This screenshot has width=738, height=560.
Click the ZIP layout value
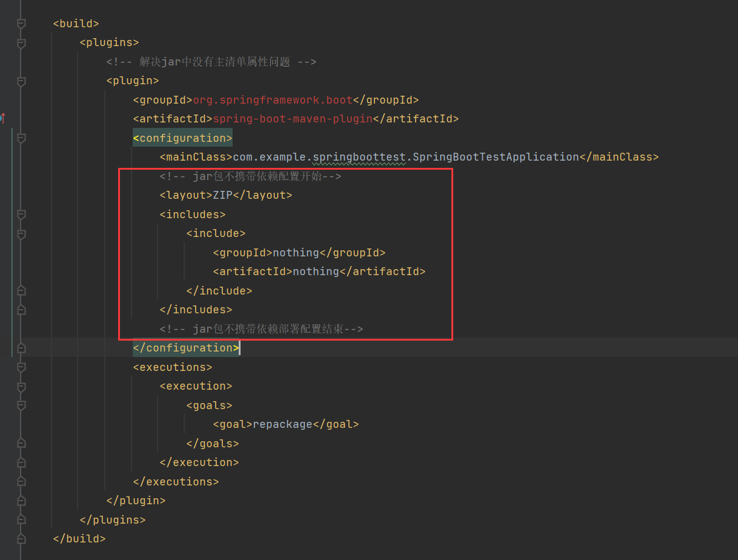[222, 195]
